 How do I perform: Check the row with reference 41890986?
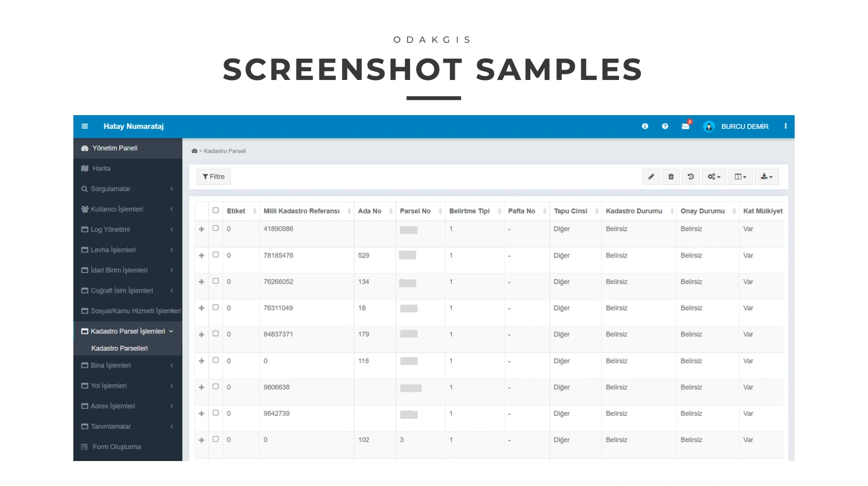(215, 228)
